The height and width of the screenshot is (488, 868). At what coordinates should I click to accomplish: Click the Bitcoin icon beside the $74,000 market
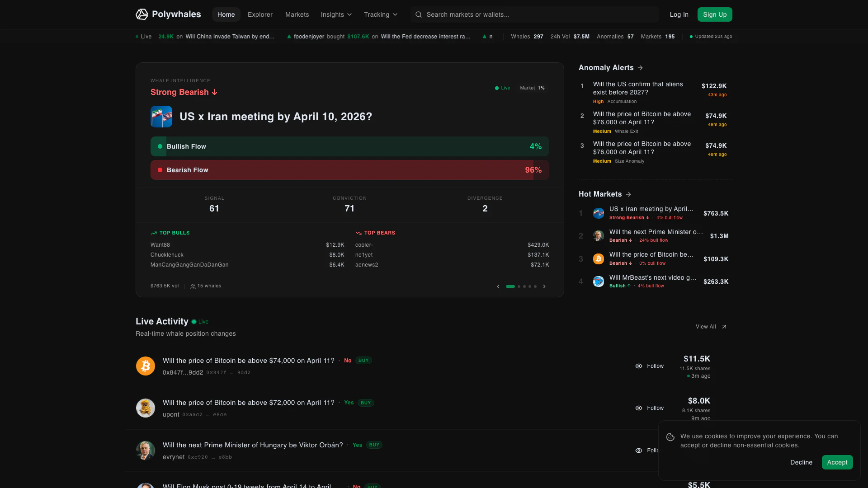146,366
